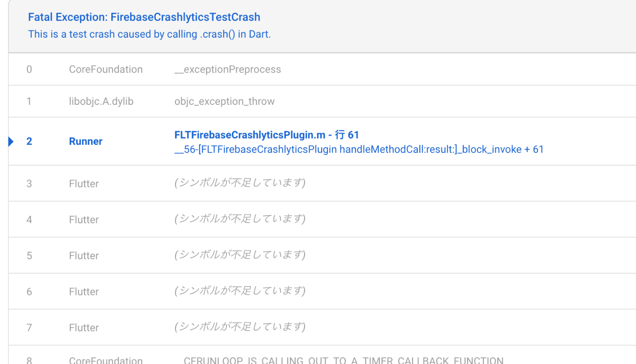Click missing symbols message in frame 6

pyautogui.click(x=240, y=290)
